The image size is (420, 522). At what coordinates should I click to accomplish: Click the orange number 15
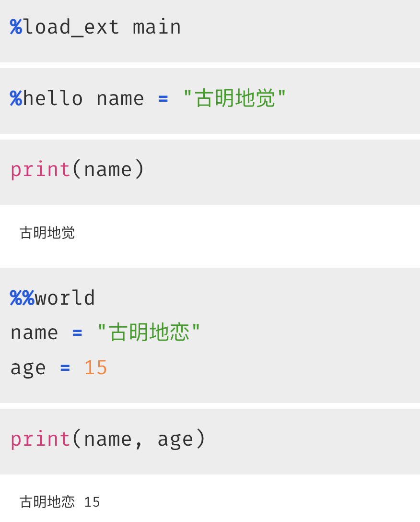95,368
